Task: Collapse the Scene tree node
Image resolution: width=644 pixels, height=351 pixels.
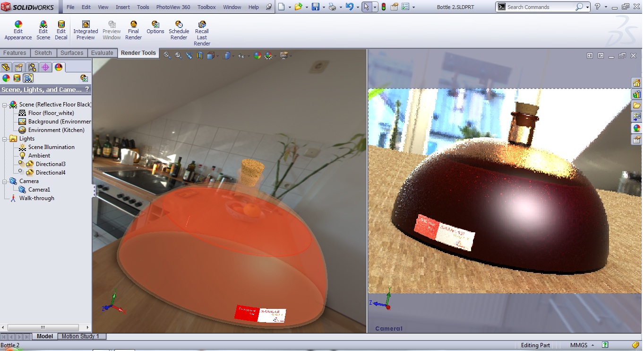Action: click(4, 105)
